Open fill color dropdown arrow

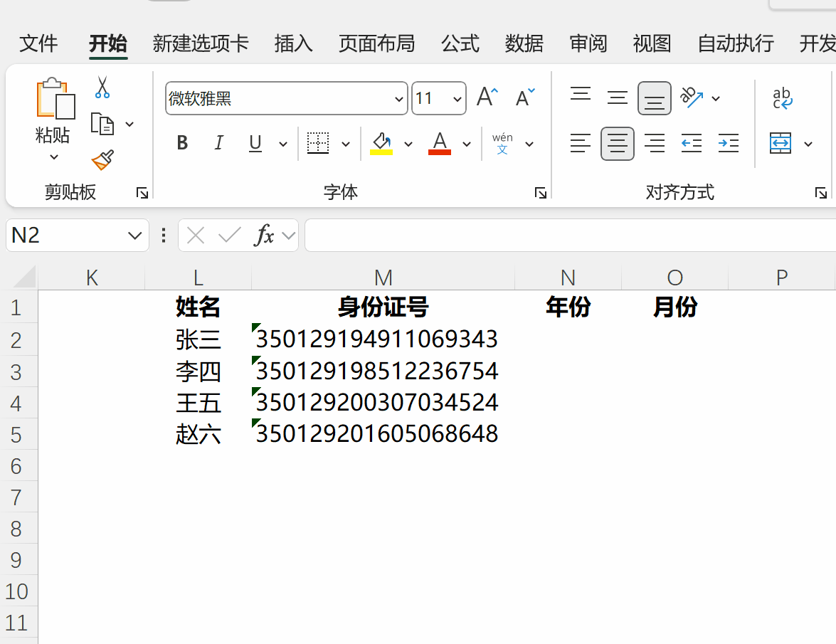click(x=408, y=144)
